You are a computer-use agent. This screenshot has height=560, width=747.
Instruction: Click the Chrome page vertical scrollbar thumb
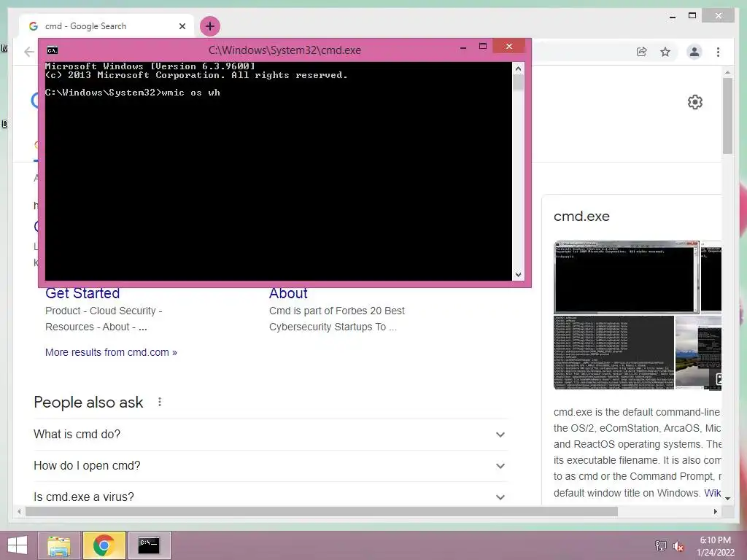pyautogui.click(x=727, y=116)
